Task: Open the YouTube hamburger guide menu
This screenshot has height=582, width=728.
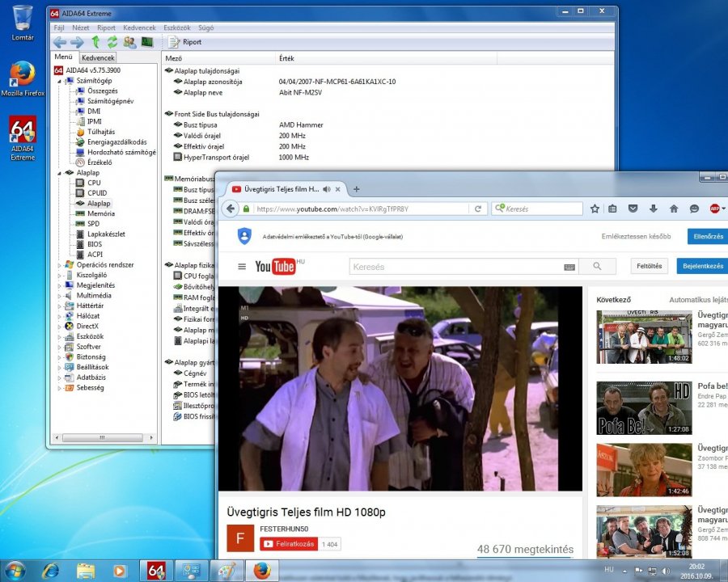Action: [x=241, y=267]
